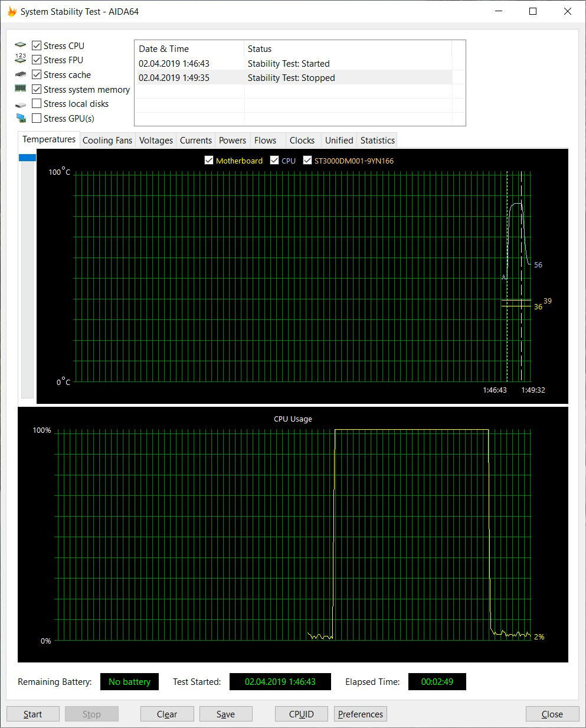Click the Elapsed Time 00:02:49 value

[437, 681]
